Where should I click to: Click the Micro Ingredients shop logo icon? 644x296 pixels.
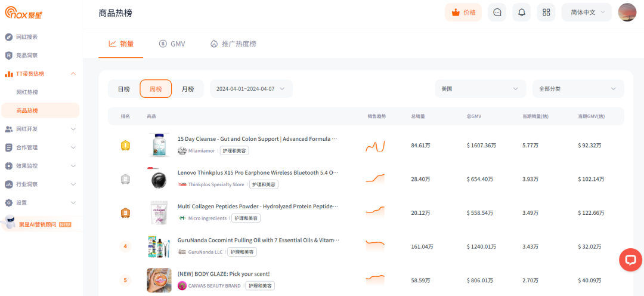(x=182, y=218)
